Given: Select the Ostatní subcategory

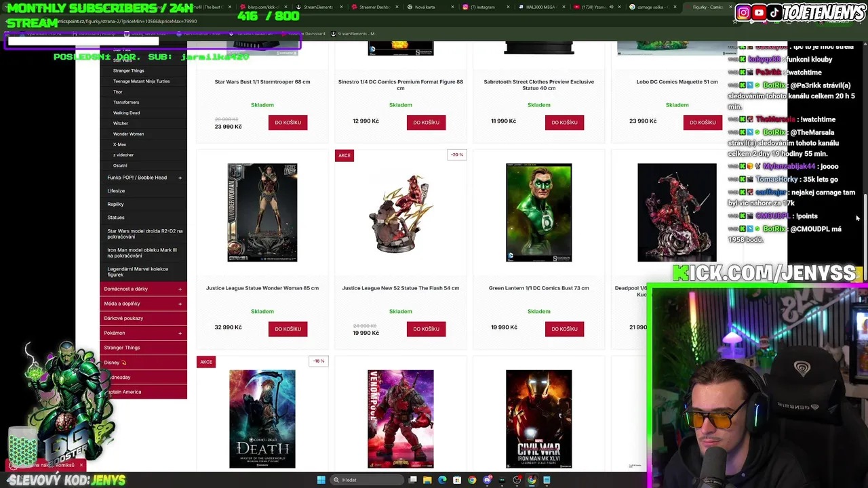Looking at the screenshot, I should pyautogui.click(x=120, y=165).
